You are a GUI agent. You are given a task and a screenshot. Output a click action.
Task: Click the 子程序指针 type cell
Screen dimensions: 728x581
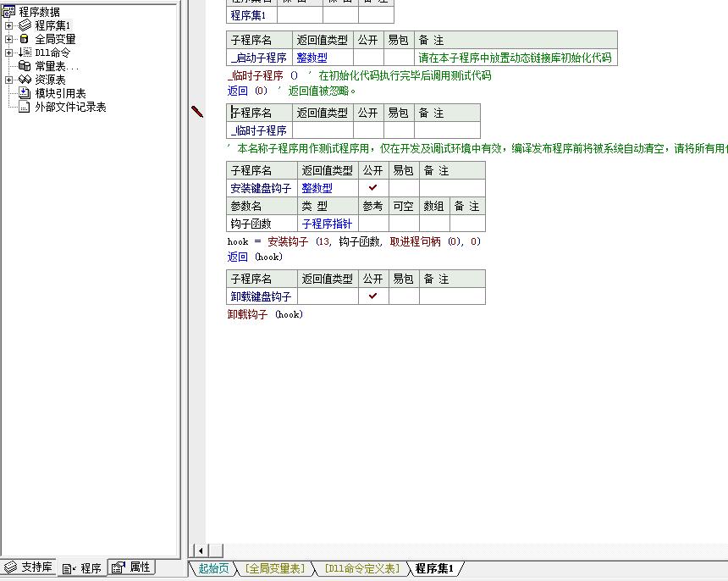pyautogui.click(x=328, y=224)
